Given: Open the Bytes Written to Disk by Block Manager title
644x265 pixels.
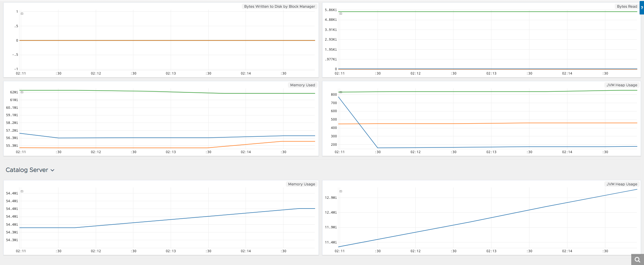Looking at the screenshot, I should pyautogui.click(x=280, y=6).
